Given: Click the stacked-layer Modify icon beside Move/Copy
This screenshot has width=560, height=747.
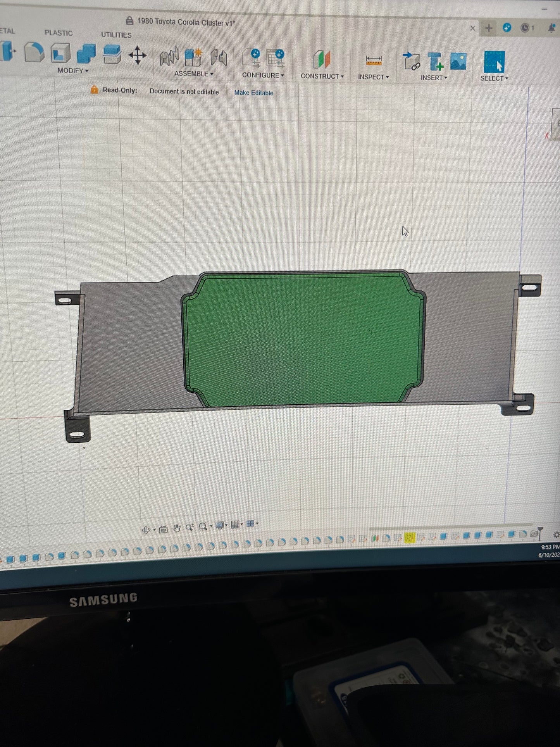Looking at the screenshot, I should (112, 54).
